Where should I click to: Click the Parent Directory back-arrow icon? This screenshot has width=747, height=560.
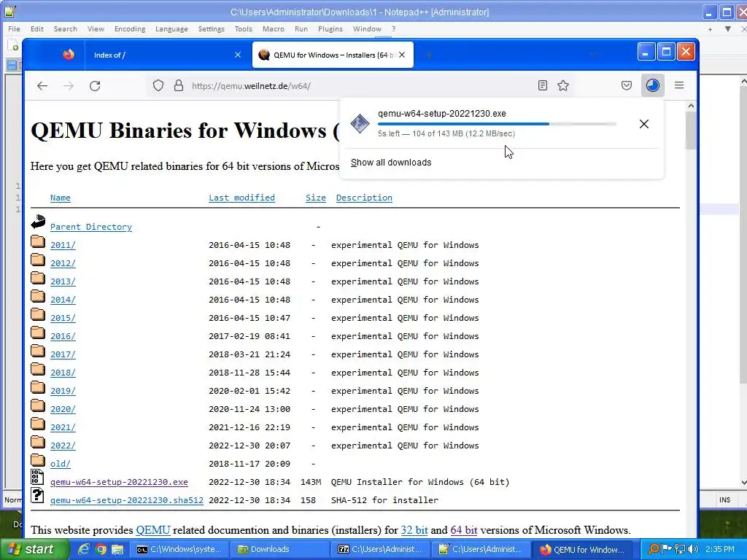pos(38,222)
